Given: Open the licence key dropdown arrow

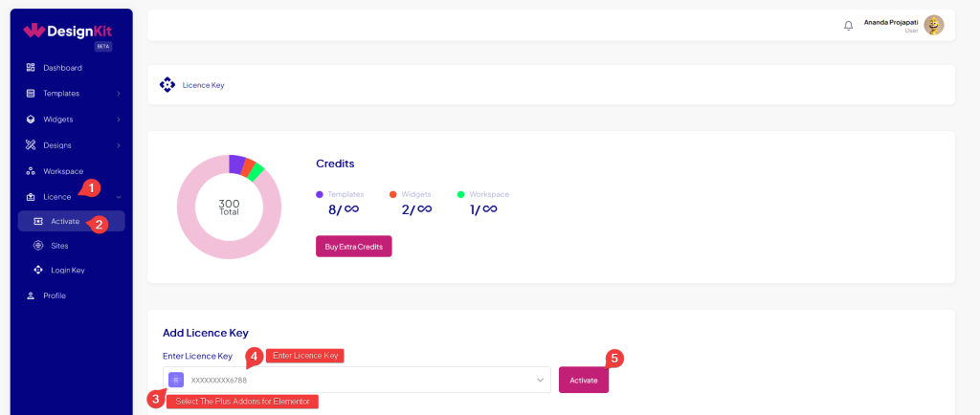Looking at the screenshot, I should point(540,380).
